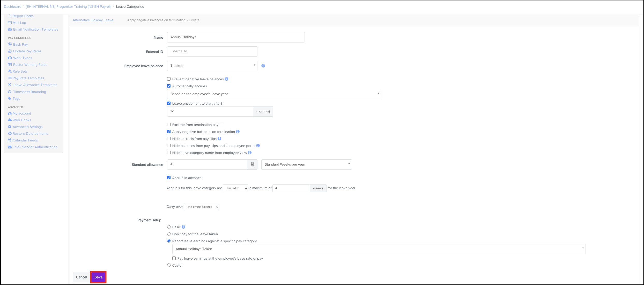Screen dimensions: 644x285
Task: Click the Cancel button
Action: pos(82,277)
